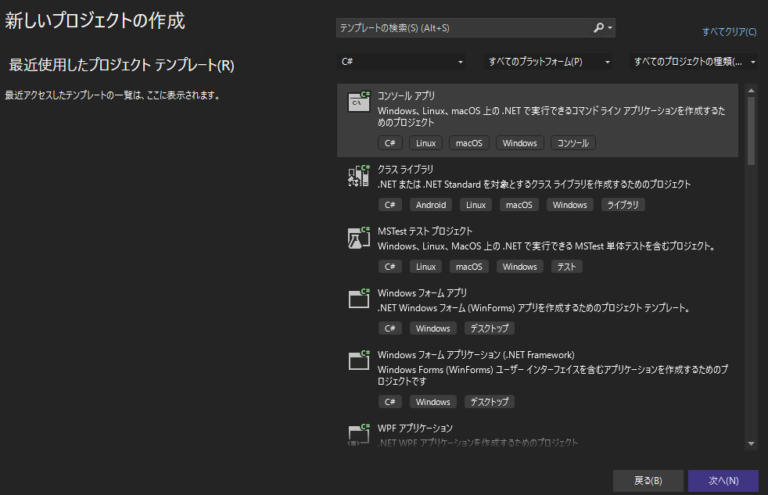Click the Windows Forms .NET Framework icon
The image size is (768, 495).
[x=358, y=361]
